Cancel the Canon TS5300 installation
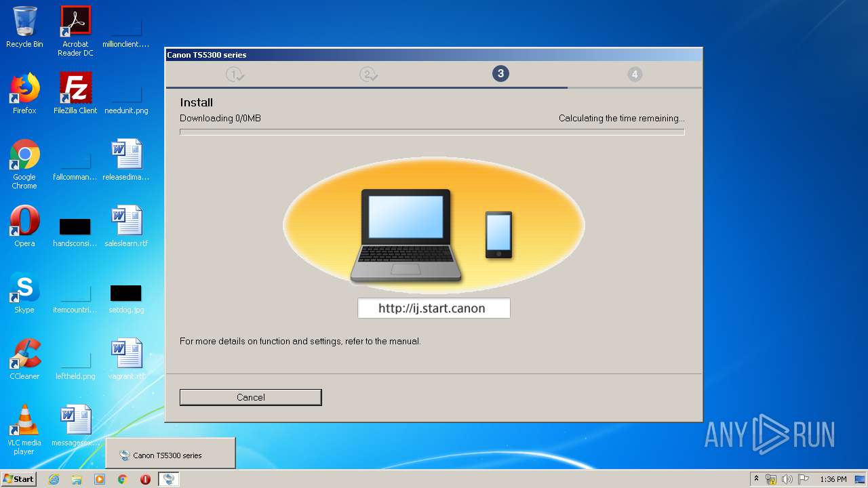The image size is (868, 488). (250, 397)
